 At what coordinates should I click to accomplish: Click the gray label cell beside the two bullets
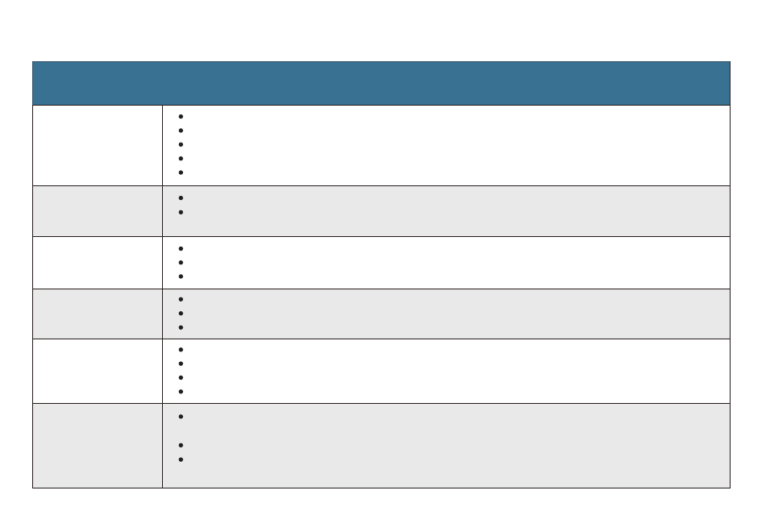click(x=98, y=211)
